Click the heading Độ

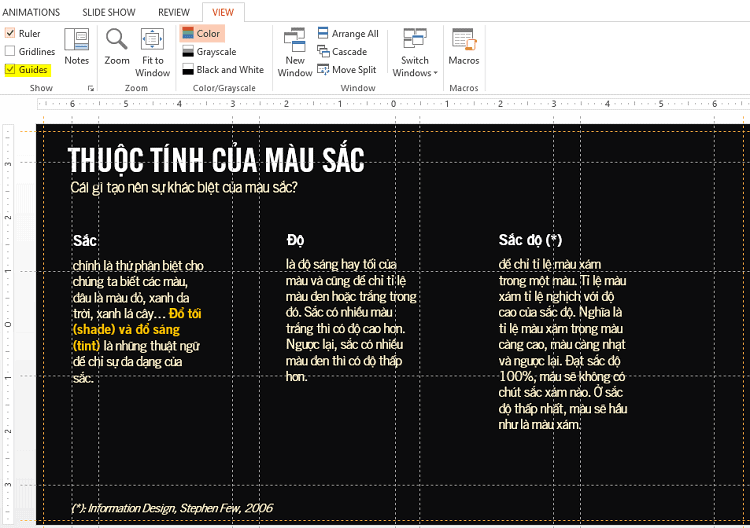click(295, 240)
